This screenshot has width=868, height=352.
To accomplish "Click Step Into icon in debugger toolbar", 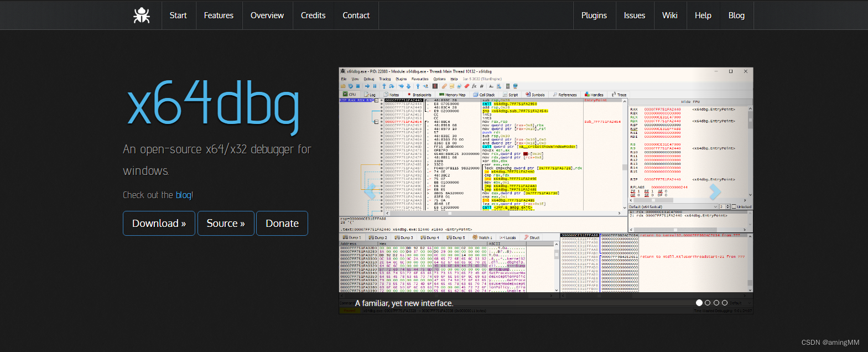I will click(x=384, y=86).
